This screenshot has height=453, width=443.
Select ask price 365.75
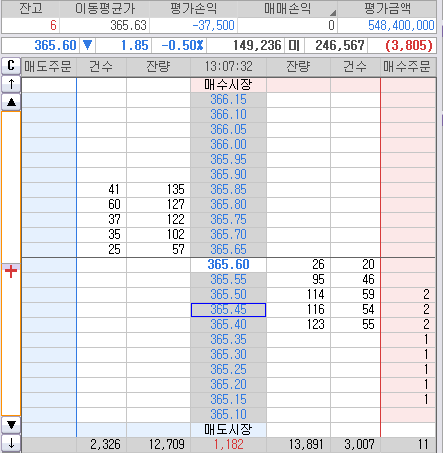point(228,220)
